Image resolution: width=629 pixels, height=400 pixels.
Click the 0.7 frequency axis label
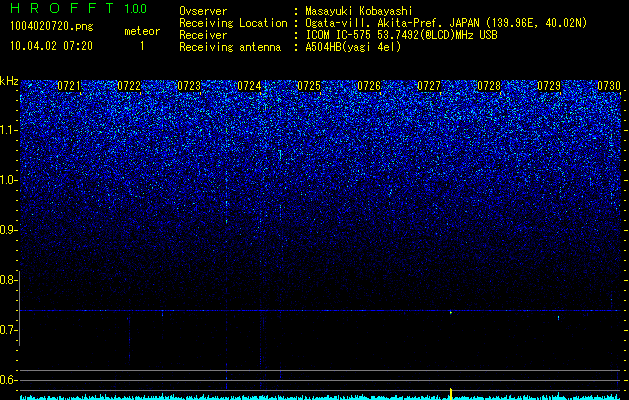(x=9, y=330)
